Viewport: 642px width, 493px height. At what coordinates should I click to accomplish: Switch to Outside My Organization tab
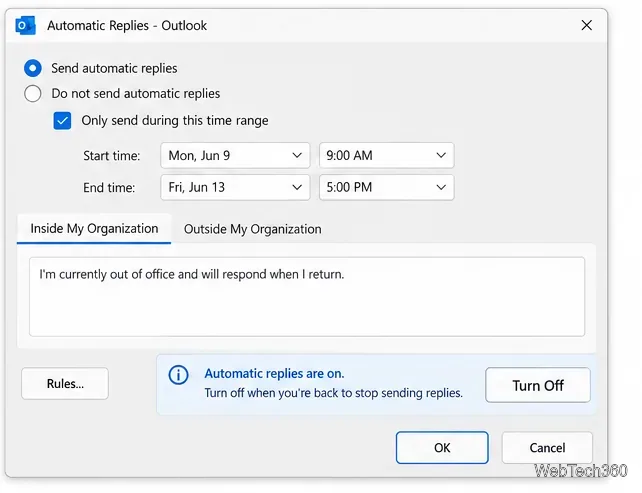(x=253, y=229)
